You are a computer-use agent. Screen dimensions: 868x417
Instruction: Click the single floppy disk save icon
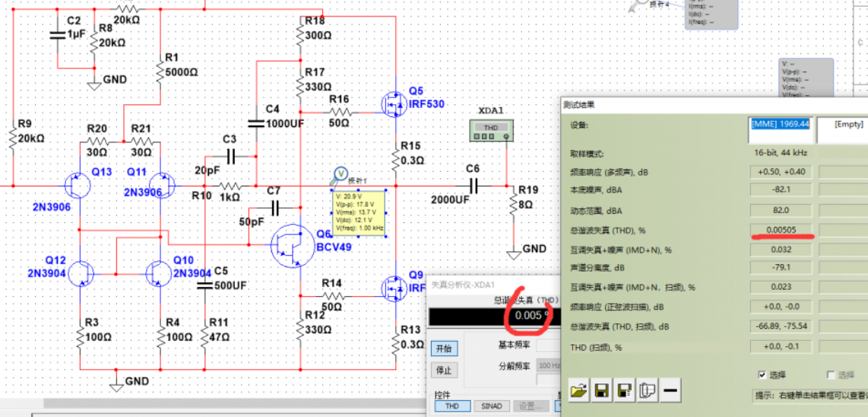[x=601, y=391]
